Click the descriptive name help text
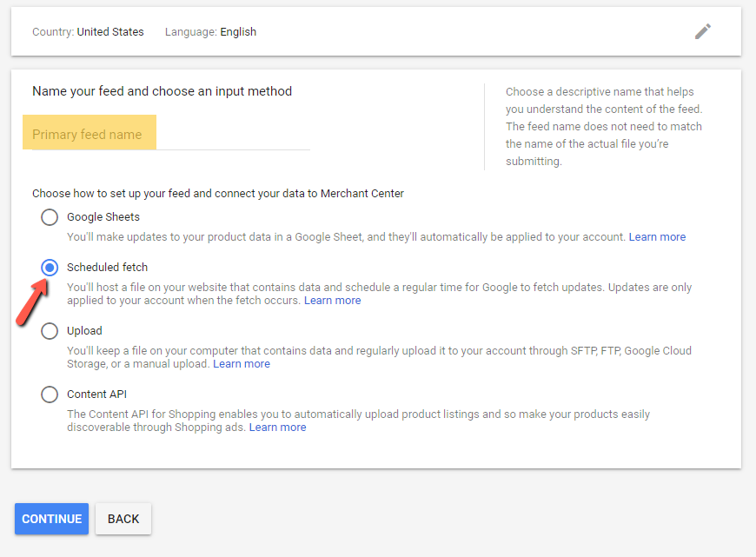This screenshot has height=557, width=756. (x=603, y=126)
